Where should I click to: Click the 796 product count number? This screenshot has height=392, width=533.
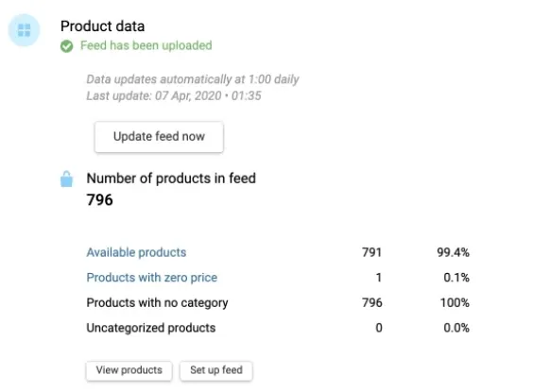(99, 199)
